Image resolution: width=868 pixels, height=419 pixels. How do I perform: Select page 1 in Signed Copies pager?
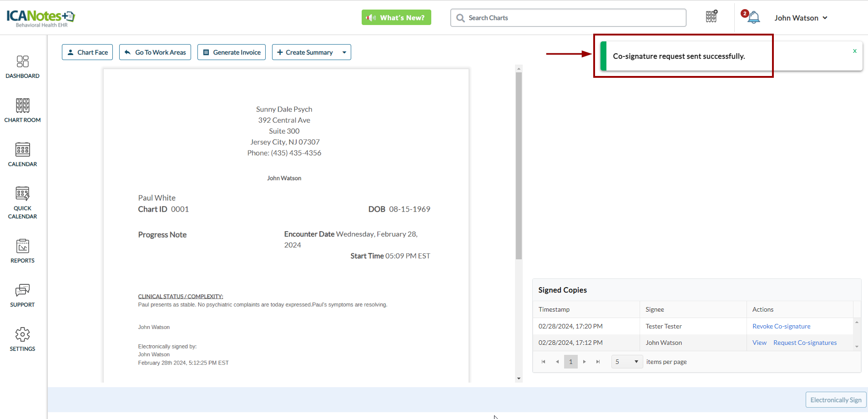pos(571,362)
